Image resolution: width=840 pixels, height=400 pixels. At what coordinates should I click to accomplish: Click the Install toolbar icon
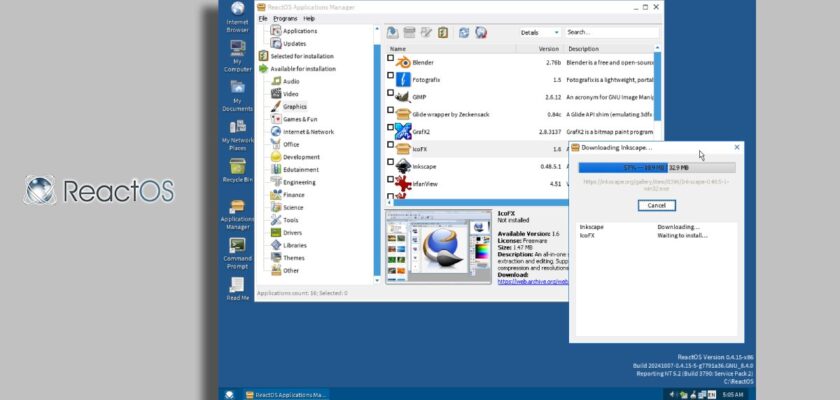393,33
